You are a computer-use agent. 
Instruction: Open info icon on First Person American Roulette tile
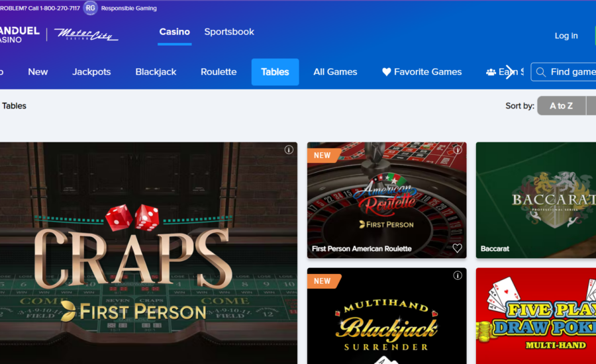(458, 150)
